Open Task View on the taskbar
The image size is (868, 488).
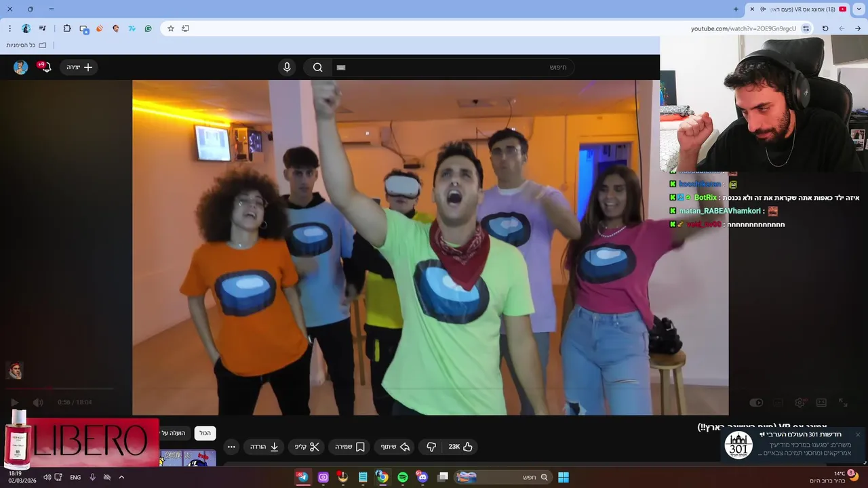(443, 477)
